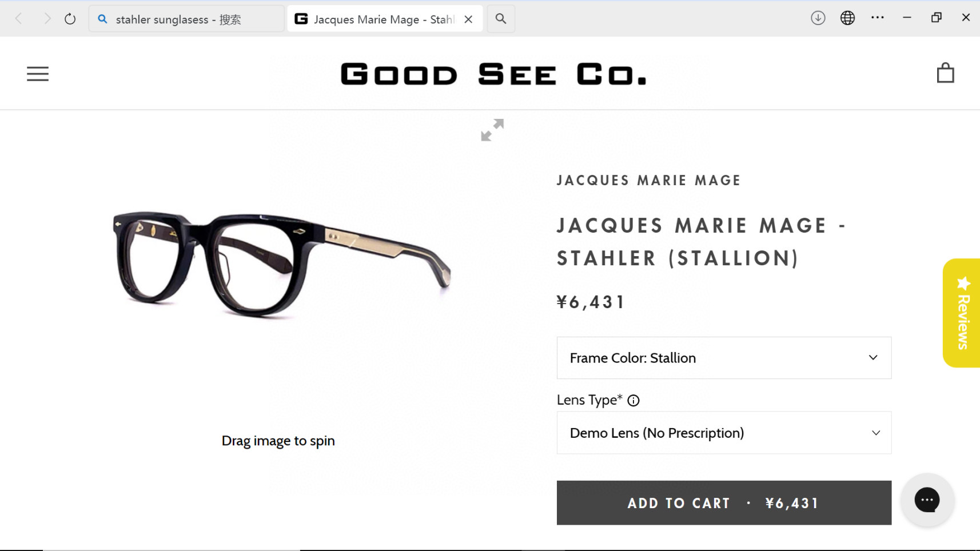This screenshot has width=980, height=551.
Task: Click the globe translate icon
Action: click(847, 18)
